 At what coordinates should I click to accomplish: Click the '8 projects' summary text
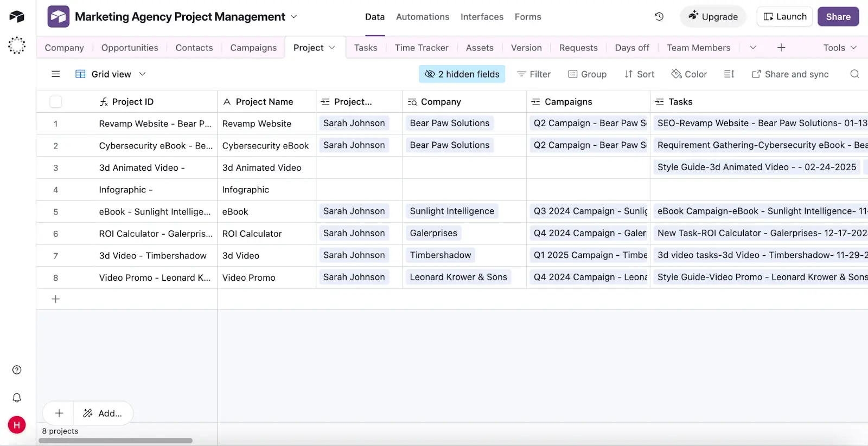click(x=60, y=431)
